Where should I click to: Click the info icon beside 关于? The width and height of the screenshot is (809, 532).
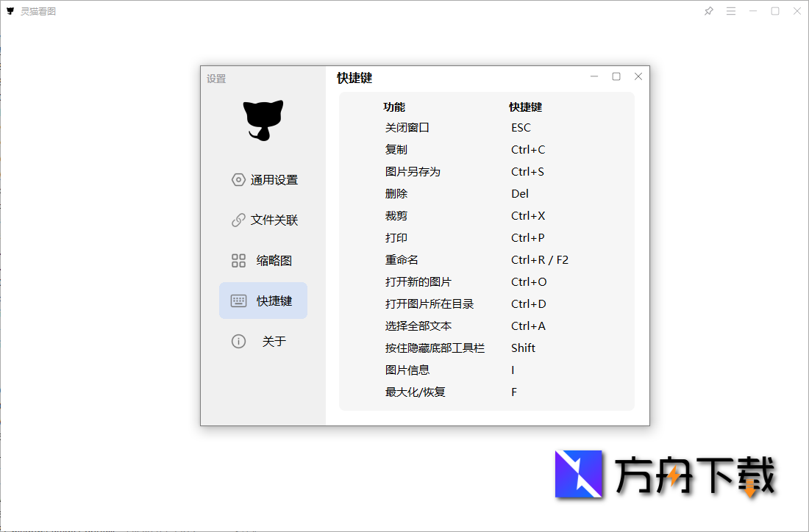click(238, 341)
